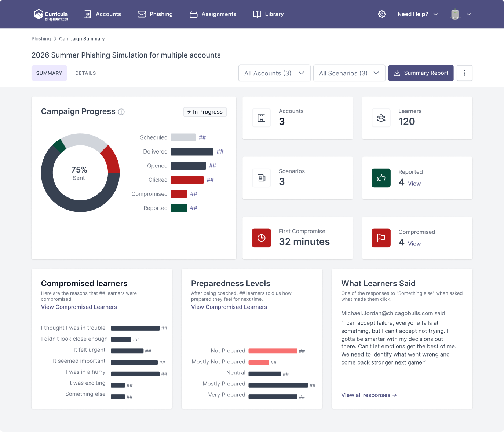Expand the All Scenarios (3) dropdown
Viewport: 504px width, 432px height.
(x=349, y=73)
